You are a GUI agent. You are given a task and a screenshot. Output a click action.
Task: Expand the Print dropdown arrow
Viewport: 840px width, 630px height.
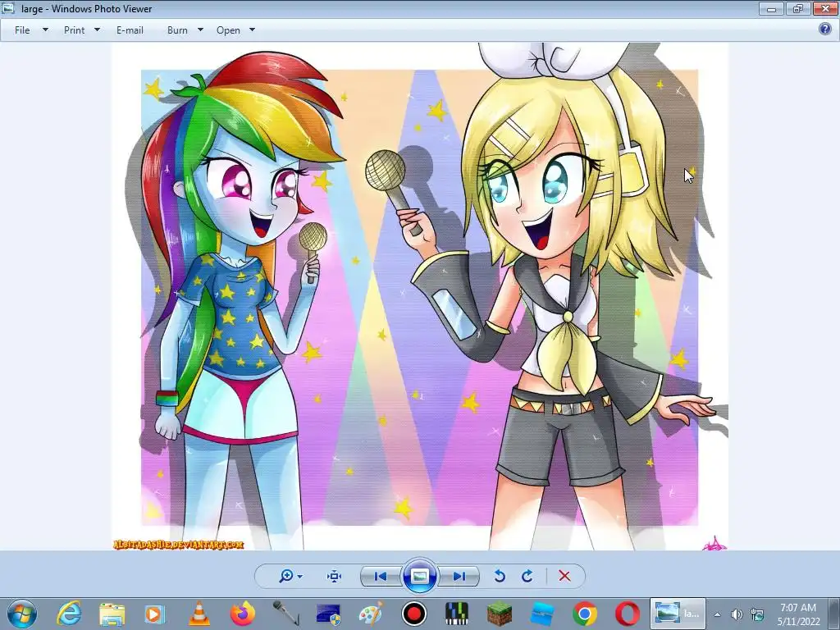pos(97,30)
